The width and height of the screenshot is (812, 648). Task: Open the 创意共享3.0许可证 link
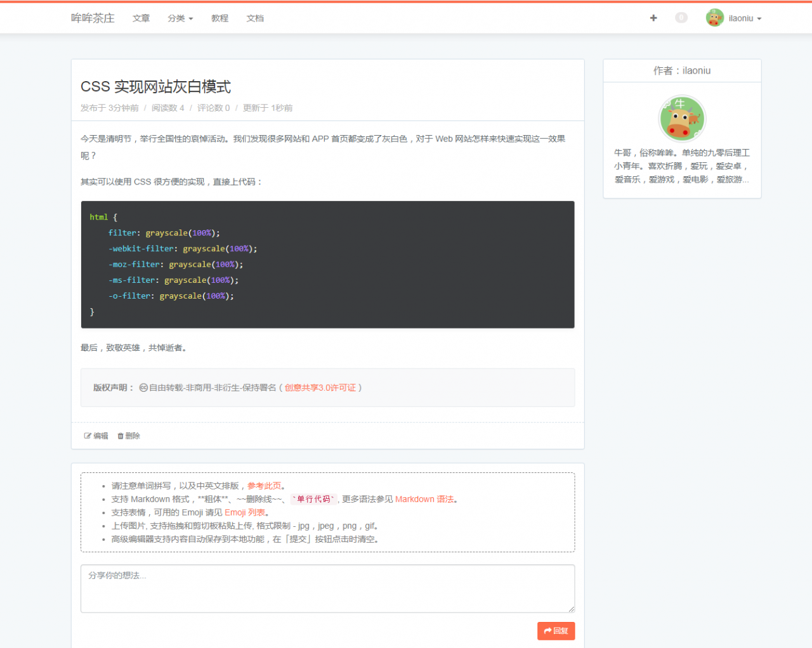(x=320, y=388)
